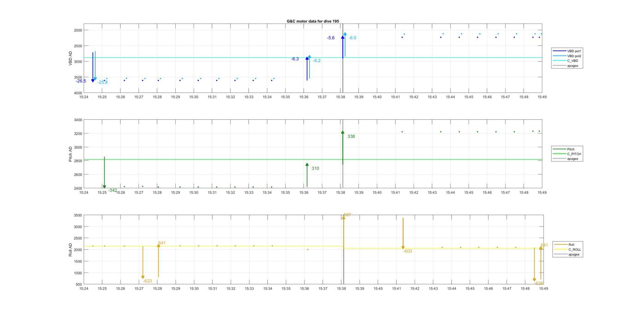
Task: Click the 'Roll AD' y-axis label
Action: click(x=70, y=250)
